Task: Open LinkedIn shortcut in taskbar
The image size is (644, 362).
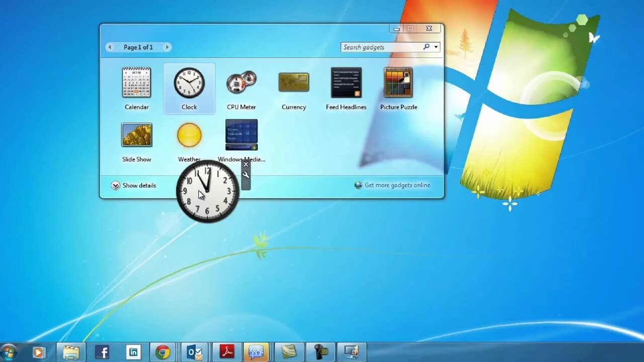Action: pos(133,352)
